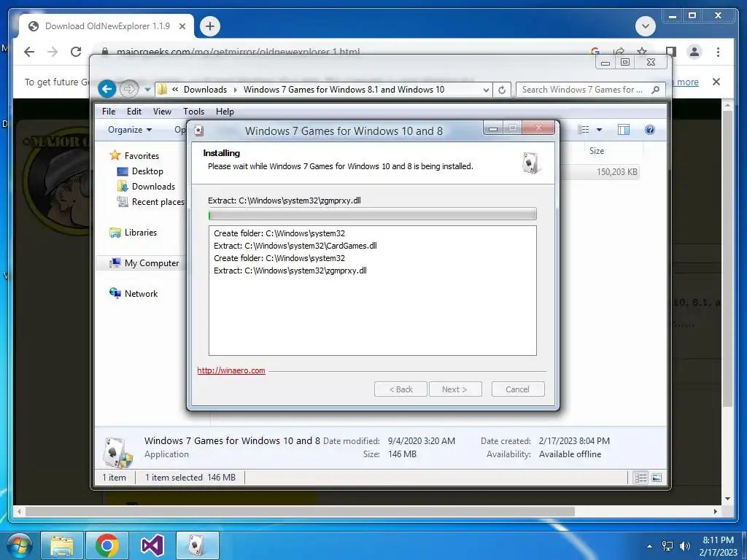
Task: Open the File menu in Explorer
Action: (x=109, y=112)
